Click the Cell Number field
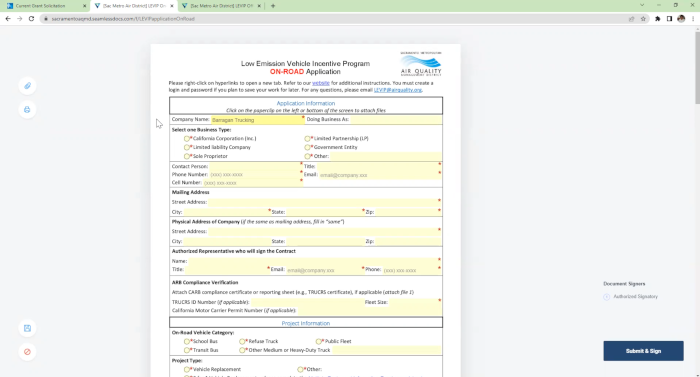 [252, 183]
